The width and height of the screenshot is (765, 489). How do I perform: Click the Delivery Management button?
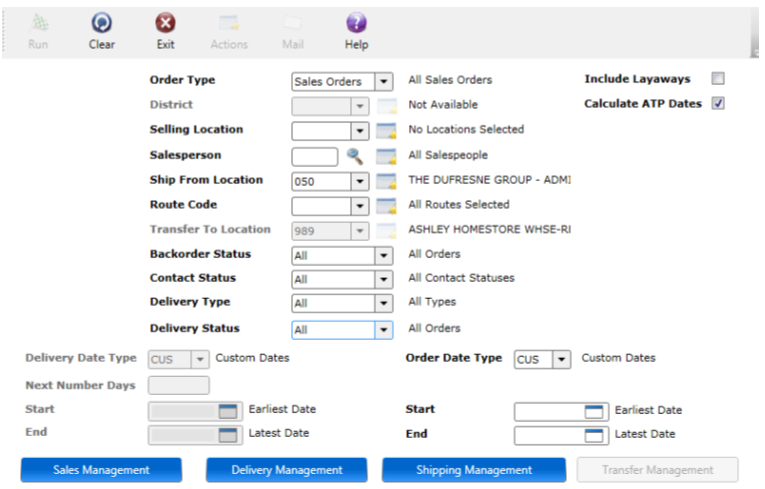[x=286, y=470]
